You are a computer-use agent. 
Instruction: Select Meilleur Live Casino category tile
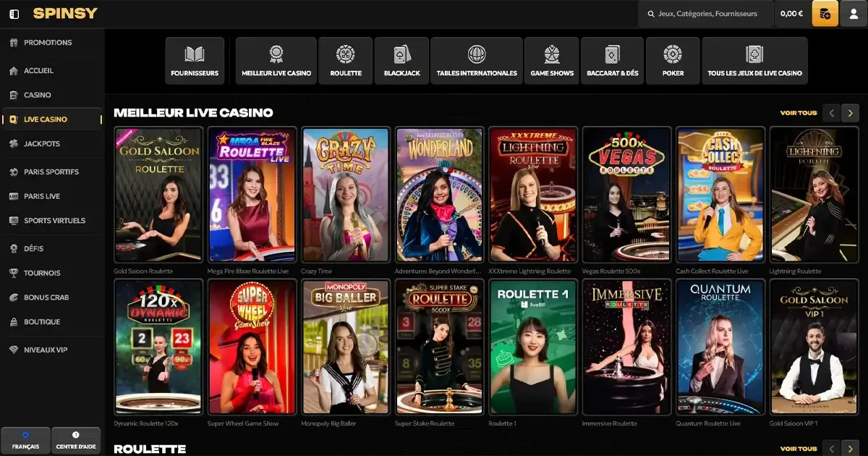point(276,62)
